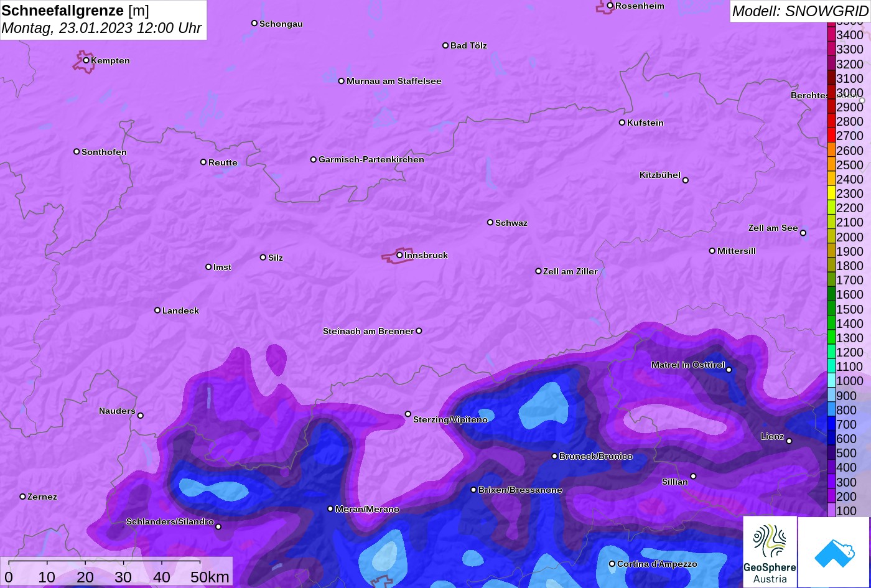Click the 0 mark on scale bar
The image size is (871, 588).
point(8,577)
